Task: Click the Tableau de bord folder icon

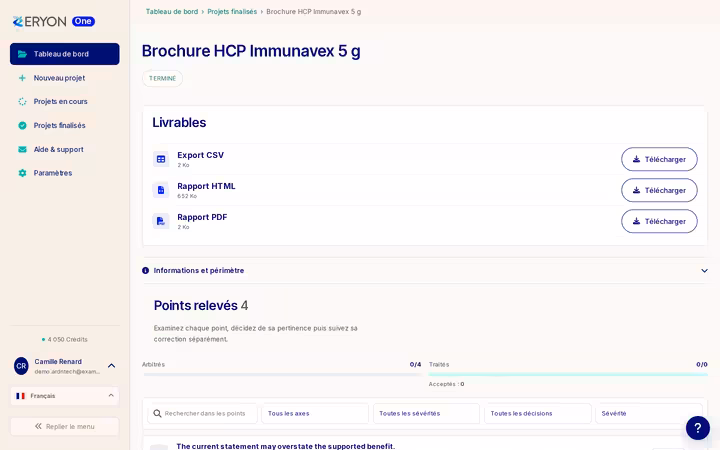Action: point(22,54)
